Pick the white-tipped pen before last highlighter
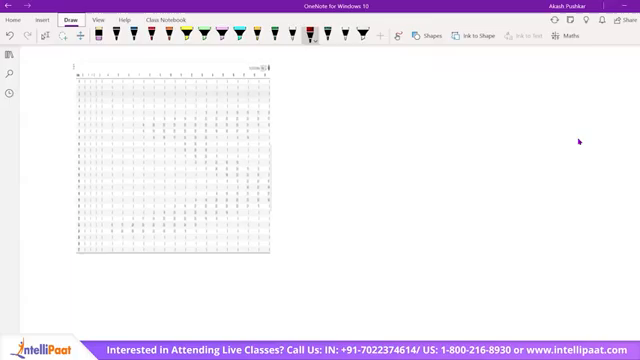The height and width of the screenshot is (360, 640). 345,34
